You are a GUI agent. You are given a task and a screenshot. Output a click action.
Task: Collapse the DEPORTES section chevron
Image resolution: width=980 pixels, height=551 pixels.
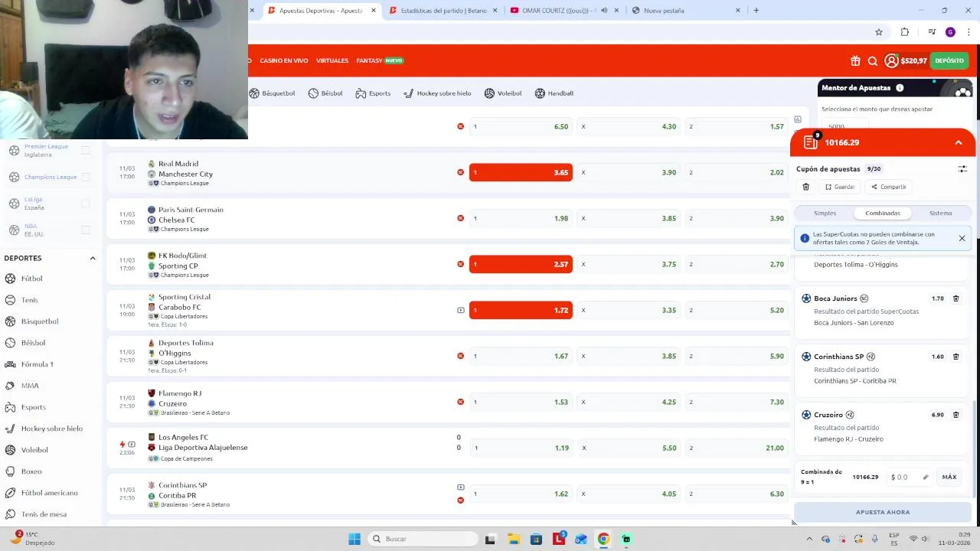93,258
